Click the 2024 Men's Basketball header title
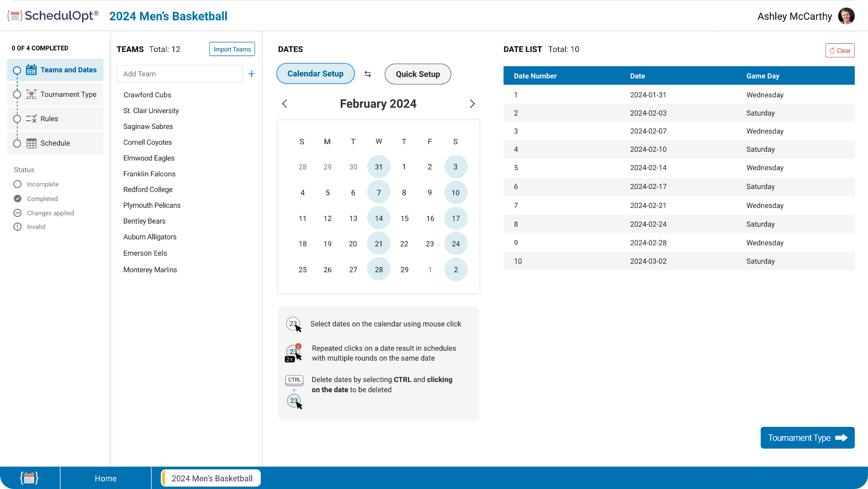This screenshot has width=868, height=489. point(168,16)
